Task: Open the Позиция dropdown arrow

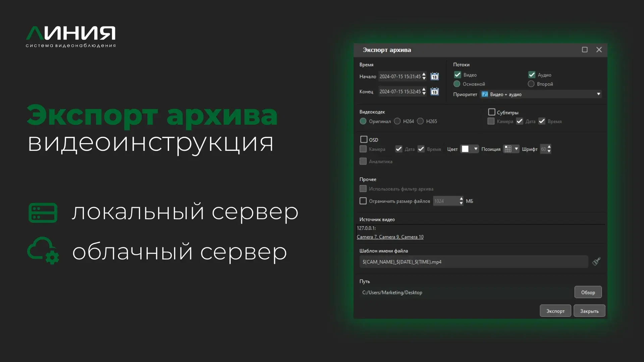Action: pyautogui.click(x=517, y=149)
